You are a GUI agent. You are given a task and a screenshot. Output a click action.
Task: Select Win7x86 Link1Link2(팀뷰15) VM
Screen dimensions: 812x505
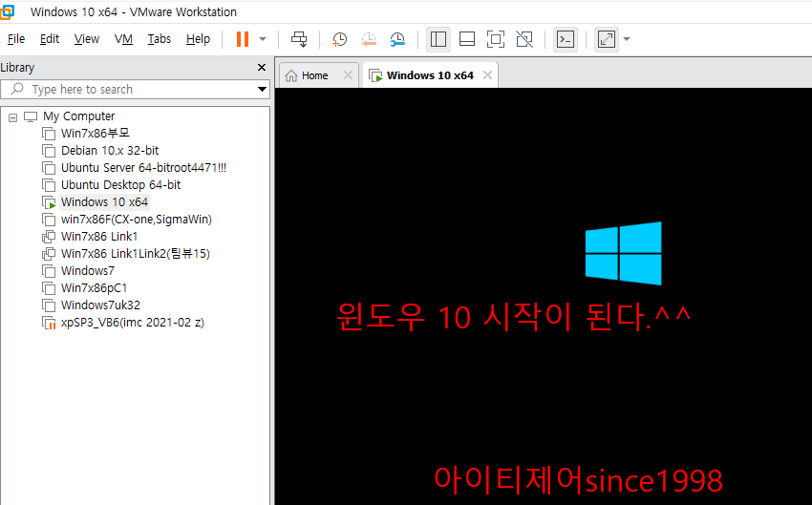(x=135, y=254)
